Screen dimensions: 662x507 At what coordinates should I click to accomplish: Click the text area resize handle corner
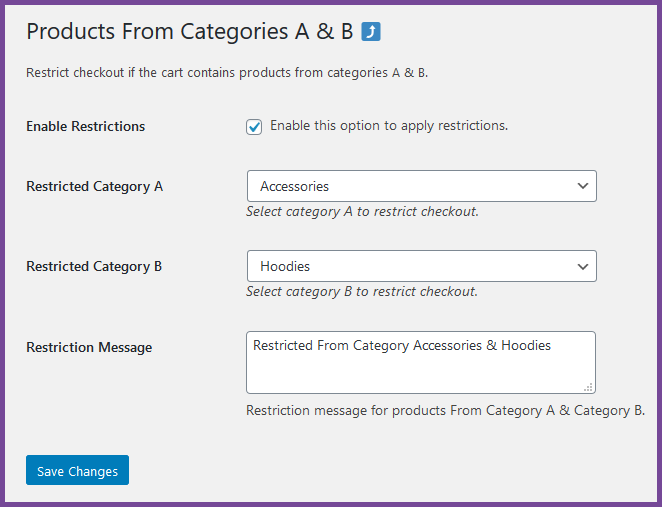point(589,387)
